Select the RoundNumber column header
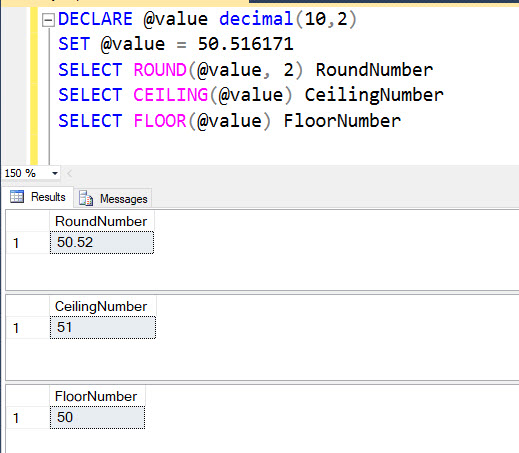This screenshot has width=519, height=453. pos(101,221)
